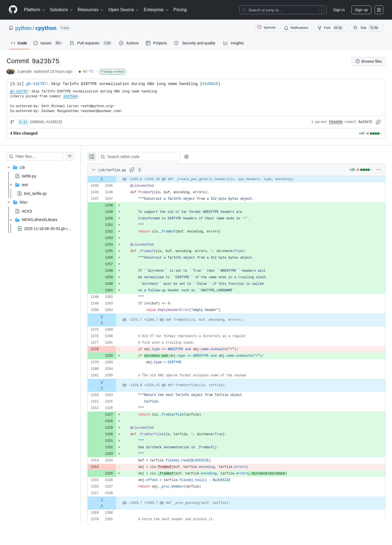
Task: Focus the Search within code field
Action: coord(139,157)
